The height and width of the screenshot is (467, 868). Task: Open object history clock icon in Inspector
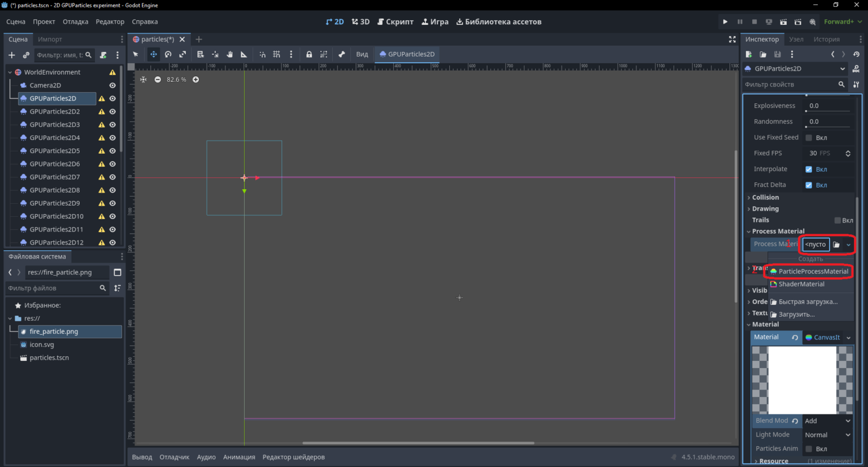point(856,54)
